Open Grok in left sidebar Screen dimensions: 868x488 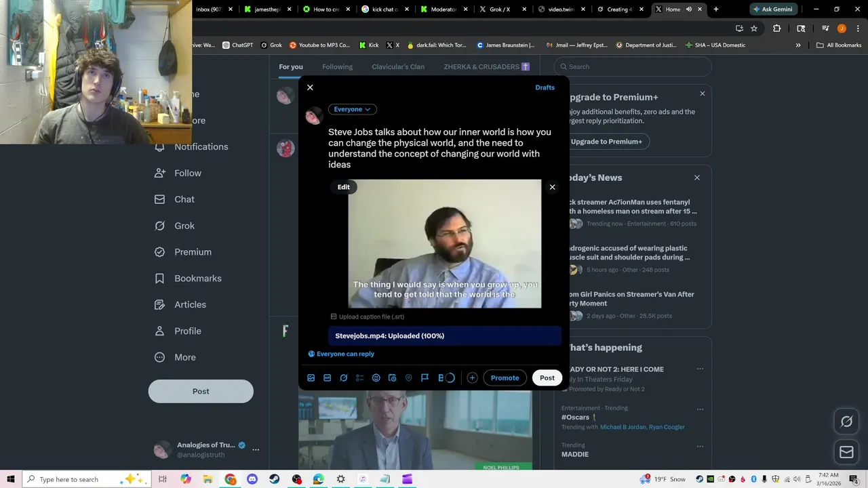tap(175, 226)
